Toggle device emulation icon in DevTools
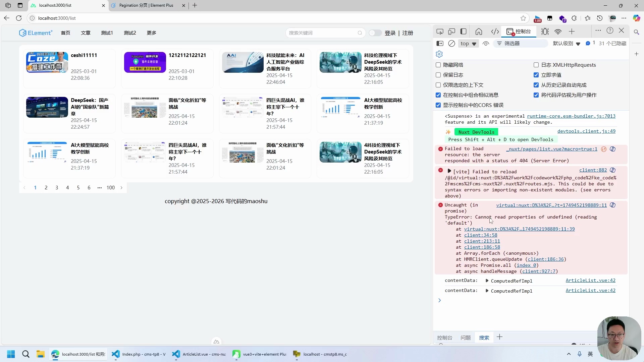This screenshot has height=362, width=644. tap(451, 32)
